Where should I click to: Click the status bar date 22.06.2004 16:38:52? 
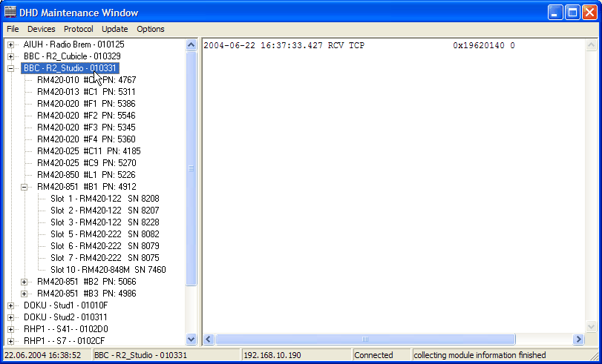point(42,355)
